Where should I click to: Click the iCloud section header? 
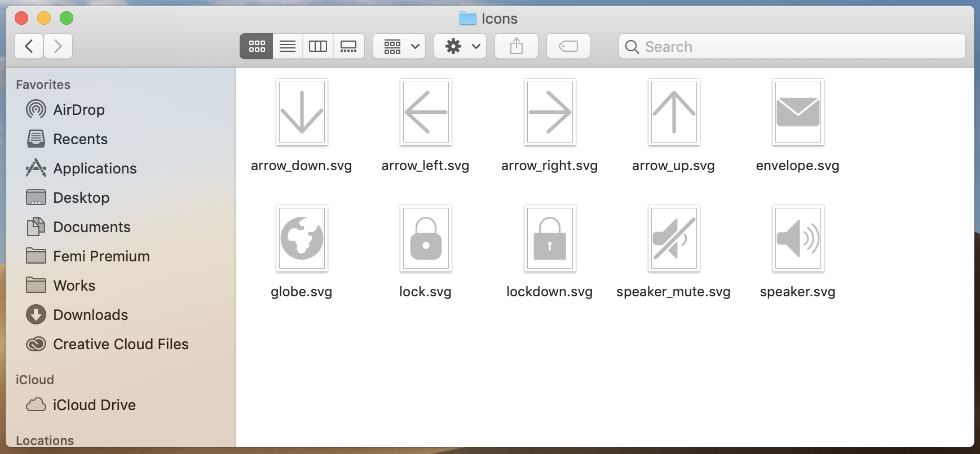point(35,380)
